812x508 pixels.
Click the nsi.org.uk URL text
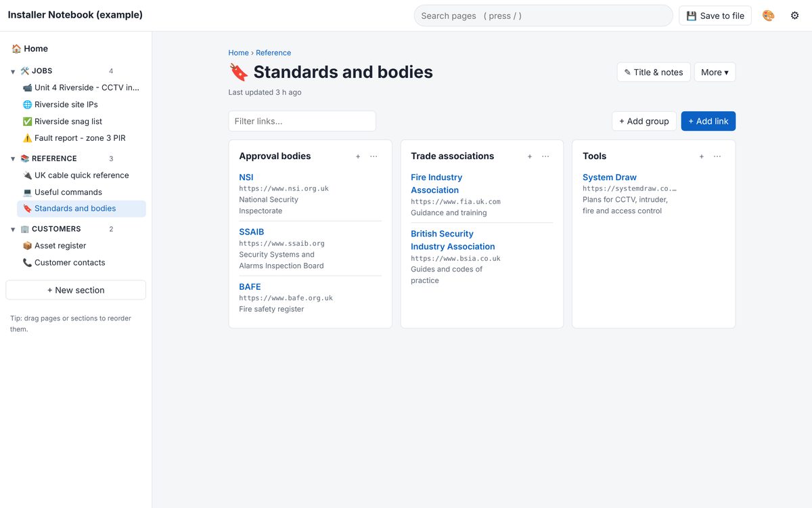[284, 189]
